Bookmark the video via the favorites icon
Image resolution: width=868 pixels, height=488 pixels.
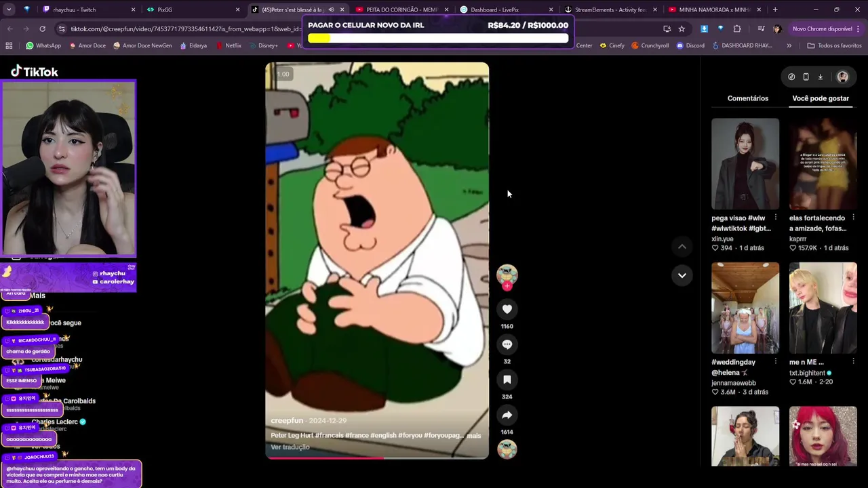(507, 380)
